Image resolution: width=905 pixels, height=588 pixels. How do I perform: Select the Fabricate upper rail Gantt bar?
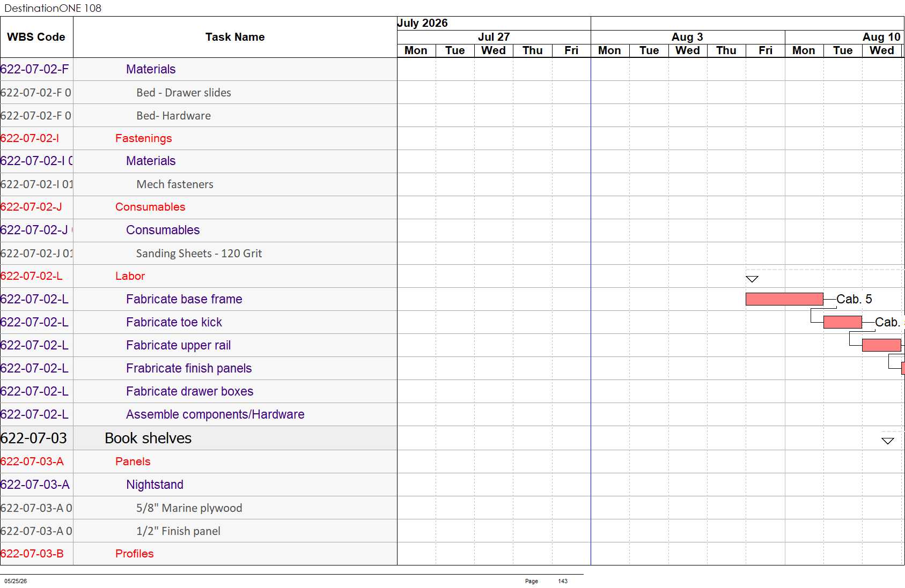[x=881, y=345]
